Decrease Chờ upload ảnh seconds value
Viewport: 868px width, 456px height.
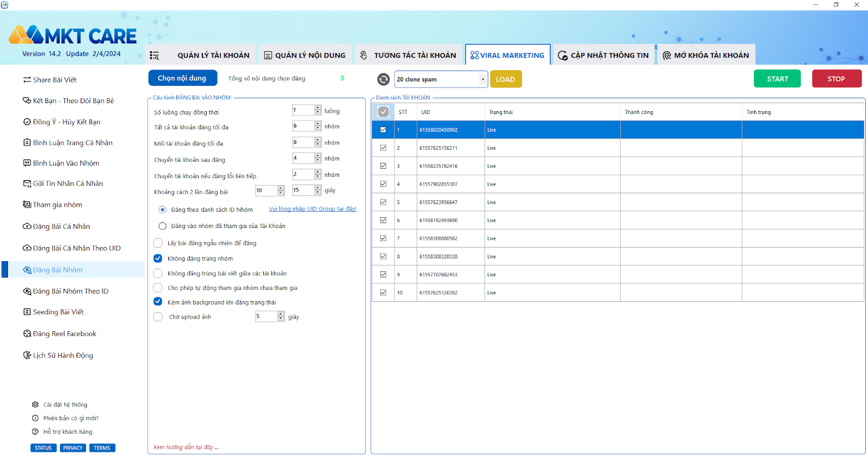(281, 319)
